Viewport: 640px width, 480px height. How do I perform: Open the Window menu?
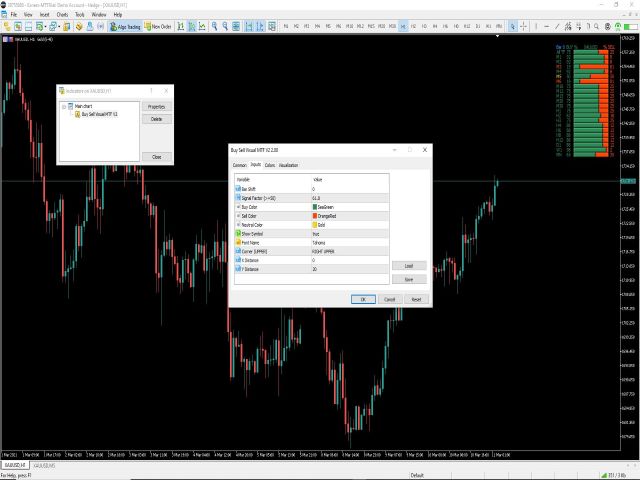99,15
